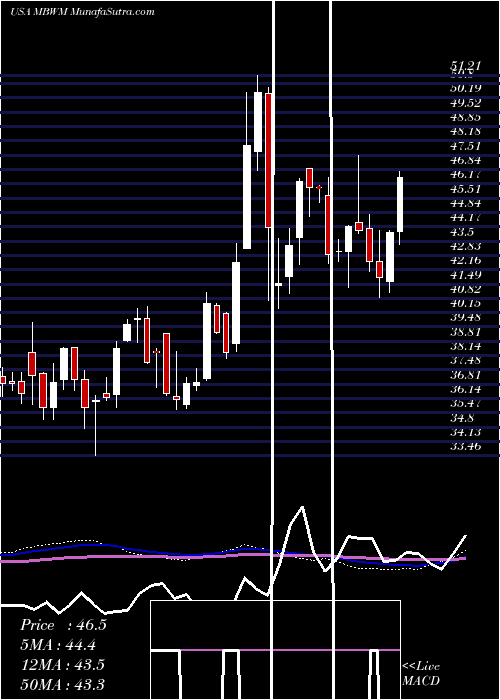Click the 44.17 price axis label
Image resolution: width=500 pixels, height=700 pixels.
(x=465, y=217)
